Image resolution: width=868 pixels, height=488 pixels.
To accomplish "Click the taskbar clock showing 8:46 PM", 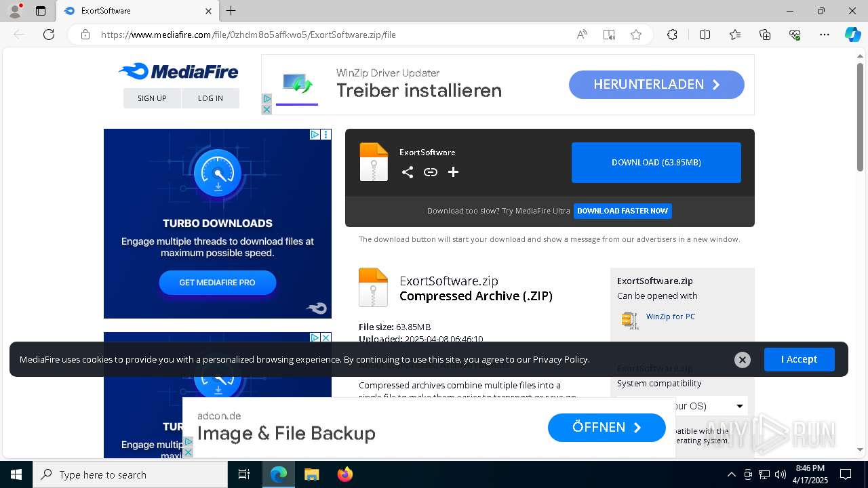I will click(x=810, y=474).
